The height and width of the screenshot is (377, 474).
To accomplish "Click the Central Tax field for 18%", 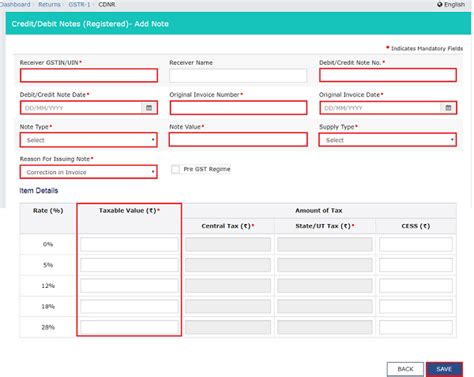I will coord(228,306).
